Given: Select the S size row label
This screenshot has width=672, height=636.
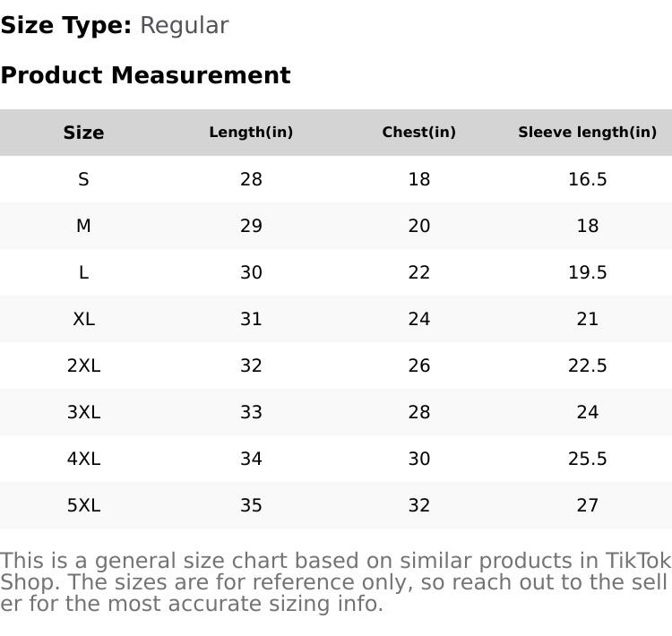Looking at the screenshot, I should (x=83, y=179).
